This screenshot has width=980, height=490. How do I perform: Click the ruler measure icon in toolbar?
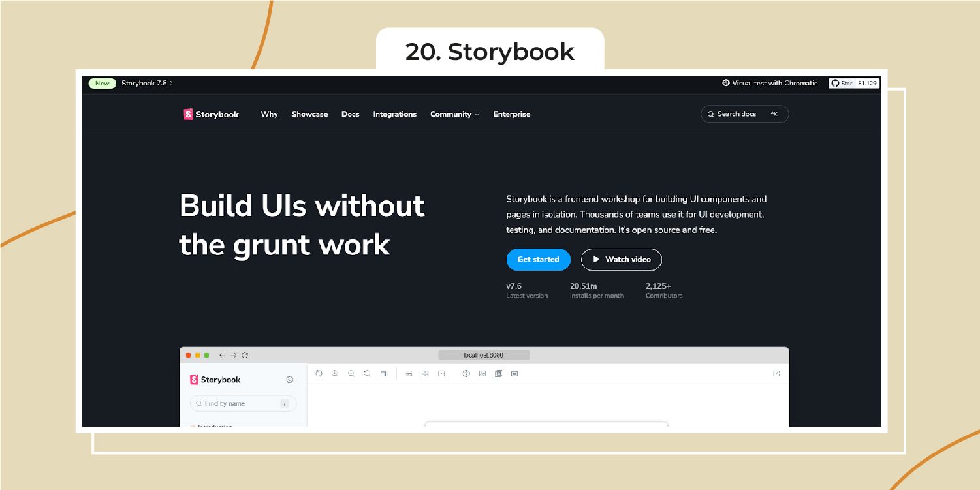pyautogui.click(x=409, y=374)
